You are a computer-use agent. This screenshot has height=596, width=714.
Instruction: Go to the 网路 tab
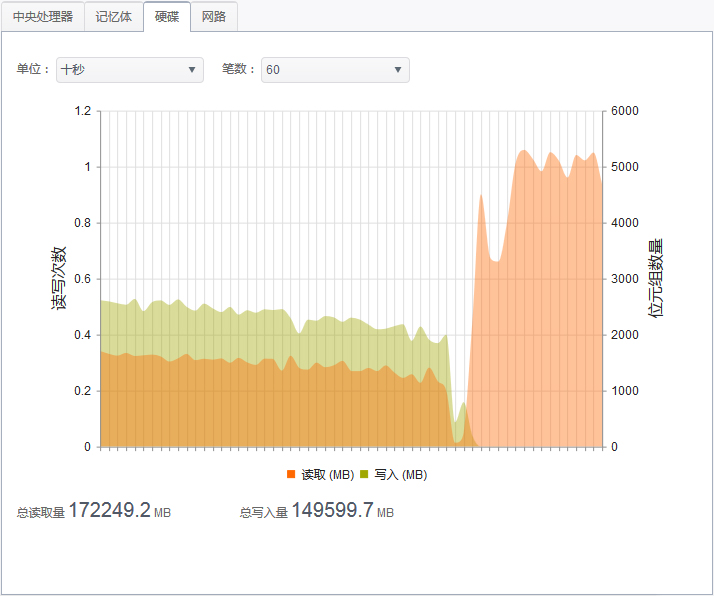pyautogui.click(x=214, y=17)
